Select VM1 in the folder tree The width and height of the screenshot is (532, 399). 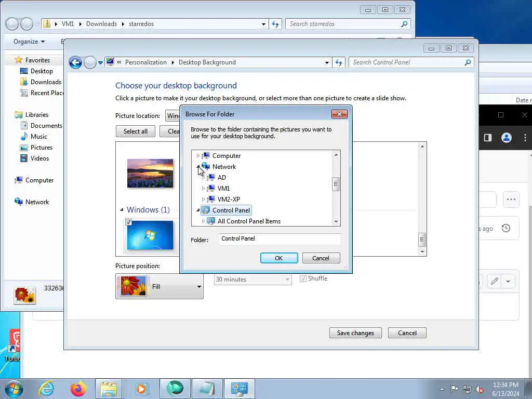click(x=223, y=188)
